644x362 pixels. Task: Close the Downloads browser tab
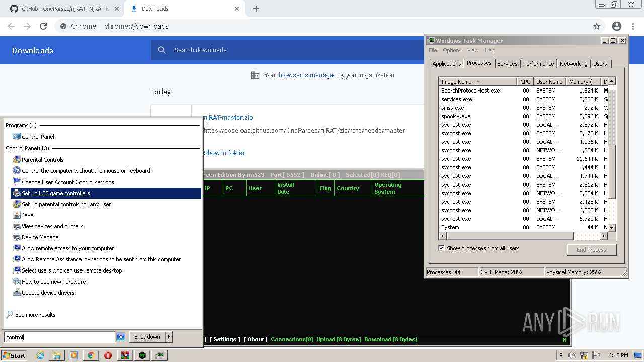tap(237, 9)
